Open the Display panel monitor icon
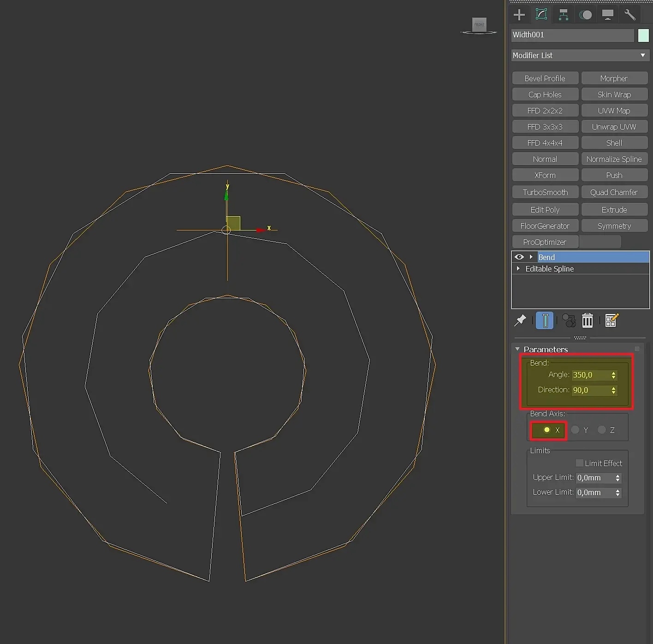 coord(608,15)
